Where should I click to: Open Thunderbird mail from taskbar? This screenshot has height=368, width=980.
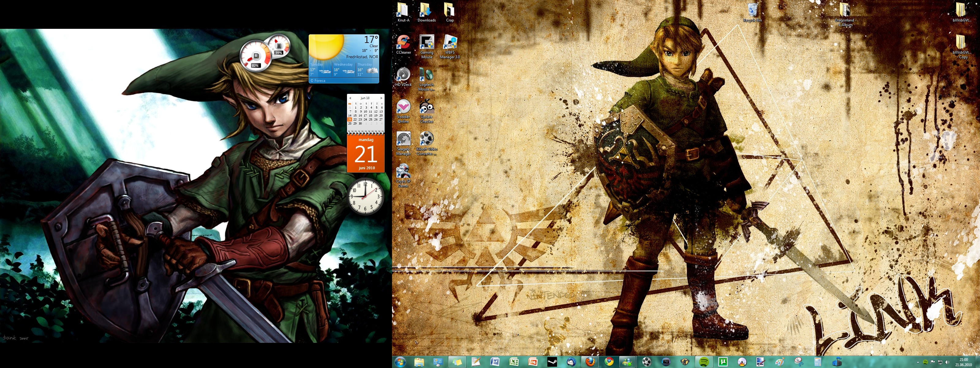click(x=571, y=362)
